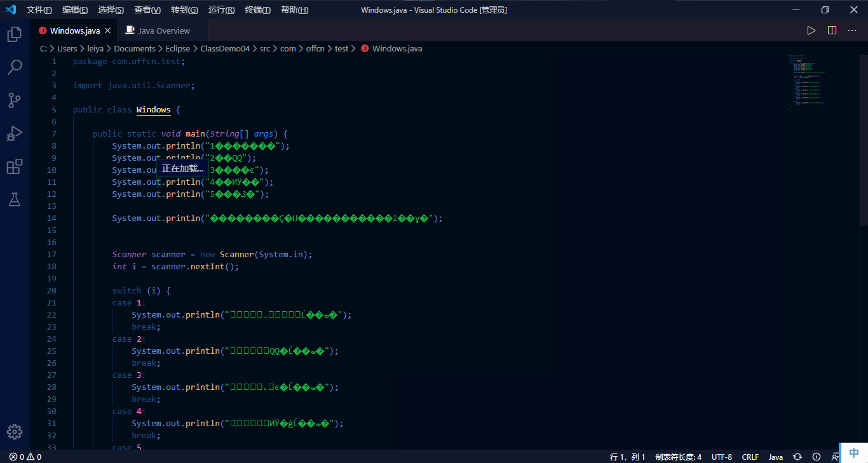Change line endings from CRLF
This screenshot has width=868, height=463.
tap(750, 456)
